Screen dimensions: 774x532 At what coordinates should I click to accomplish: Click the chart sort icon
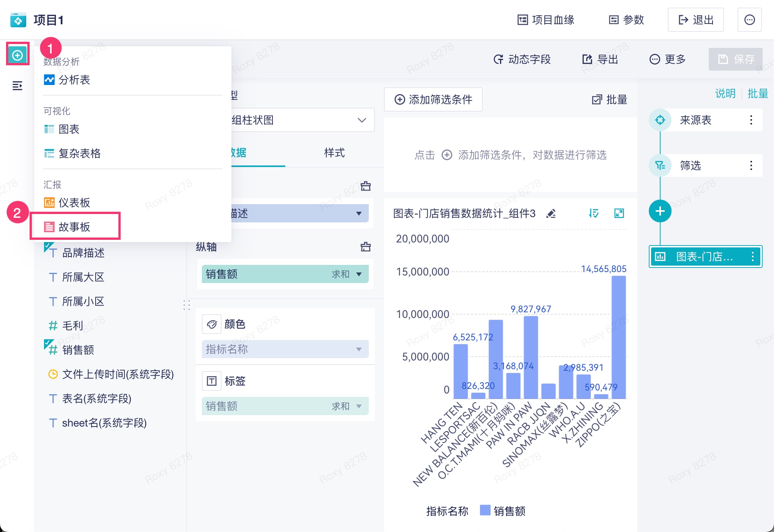click(x=593, y=214)
